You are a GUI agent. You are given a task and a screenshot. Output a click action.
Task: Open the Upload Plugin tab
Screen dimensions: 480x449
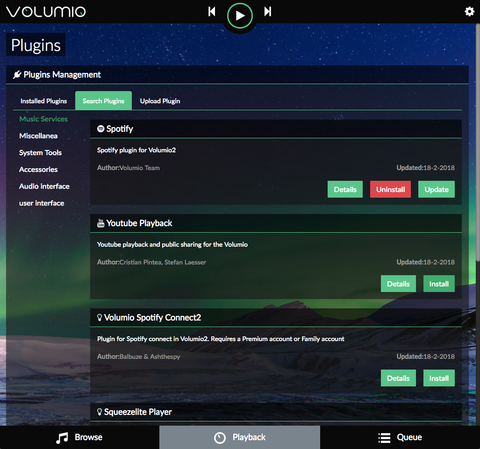click(160, 101)
